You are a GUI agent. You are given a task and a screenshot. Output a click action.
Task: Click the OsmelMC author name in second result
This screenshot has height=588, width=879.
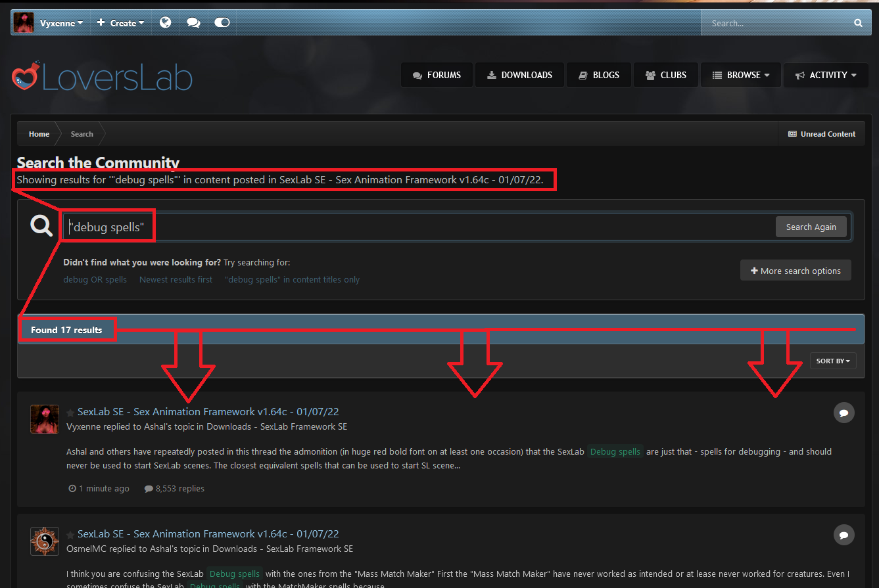(87, 549)
